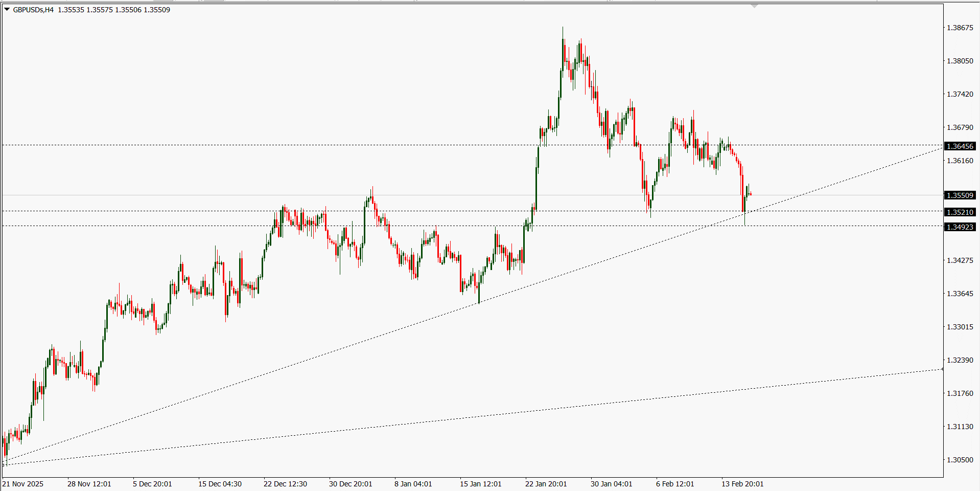The height and width of the screenshot is (491, 980).
Task: Click the 1.36456 price level label
Action: point(960,146)
